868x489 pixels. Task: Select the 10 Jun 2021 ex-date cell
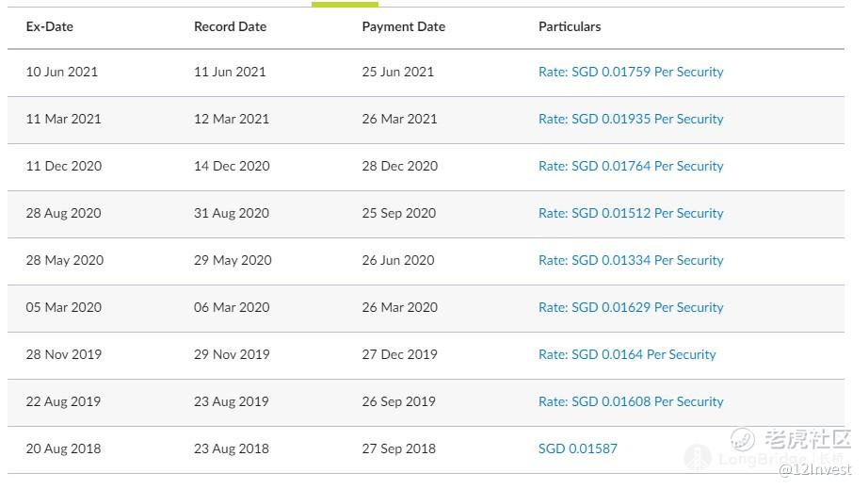pyautogui.click(x=62, y=72)
